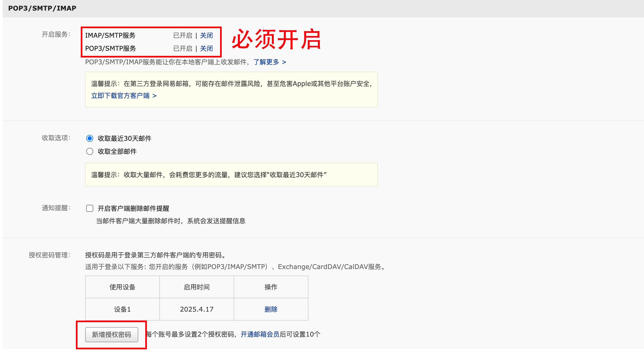Screen dimensions: 644x358
Task: Select 收取全部邮件 option
Action: click(x=90, y=151)
